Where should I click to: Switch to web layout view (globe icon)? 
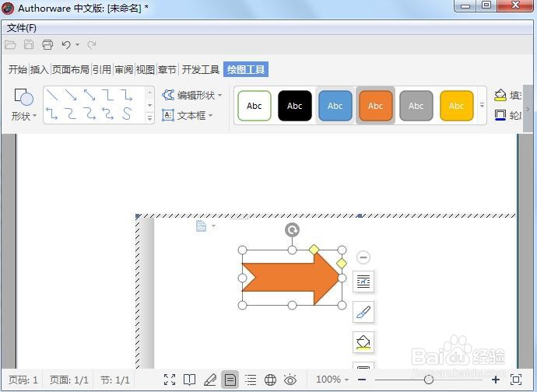click(x=270, y=380)
